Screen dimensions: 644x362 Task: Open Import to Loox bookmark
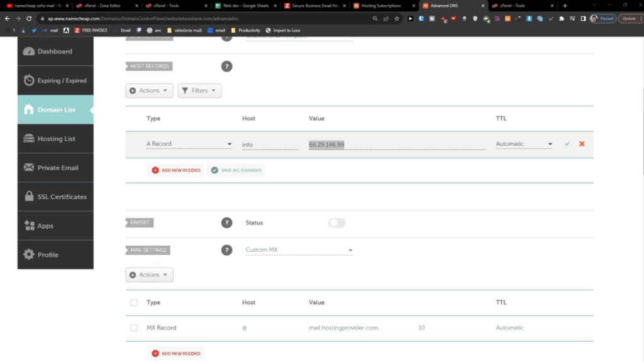click(283, 30)
